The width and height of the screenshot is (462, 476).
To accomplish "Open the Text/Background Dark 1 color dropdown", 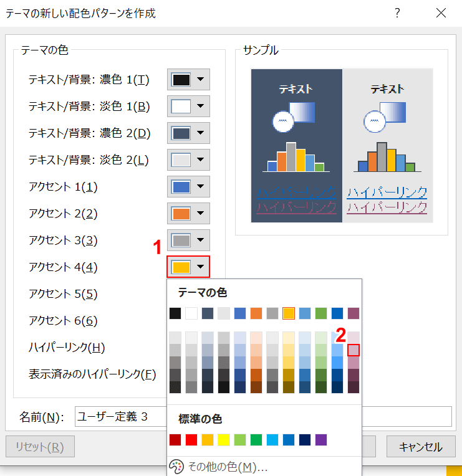I will pos(188,79).
